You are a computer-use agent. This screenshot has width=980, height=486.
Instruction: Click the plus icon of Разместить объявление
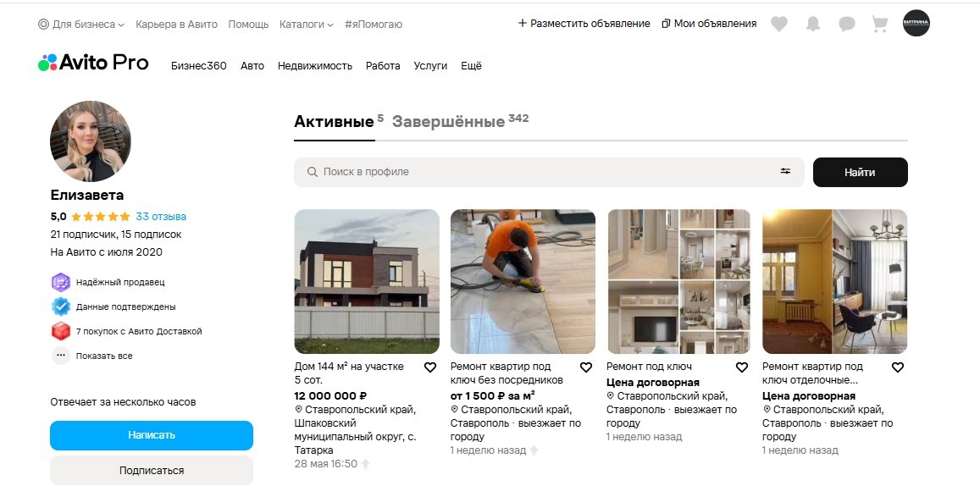[x=523, y=24]
